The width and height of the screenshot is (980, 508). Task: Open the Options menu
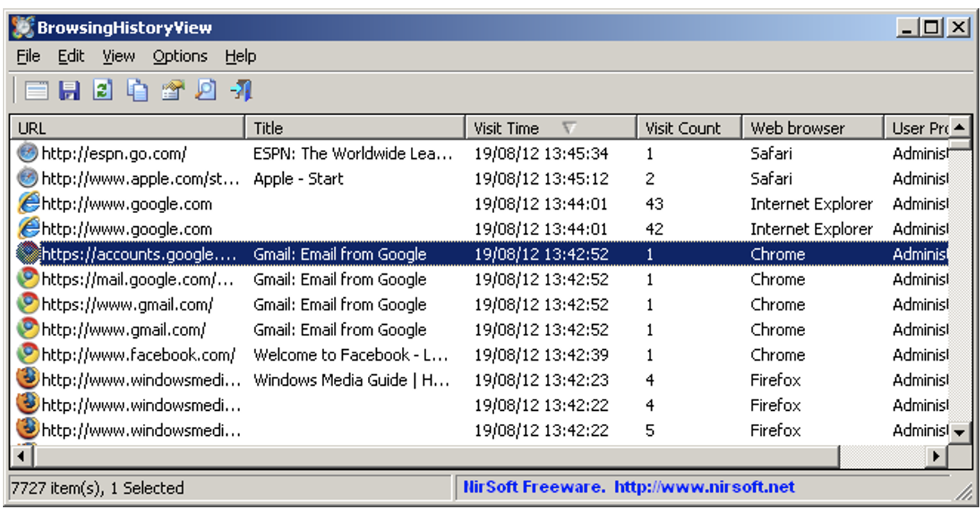180,56
